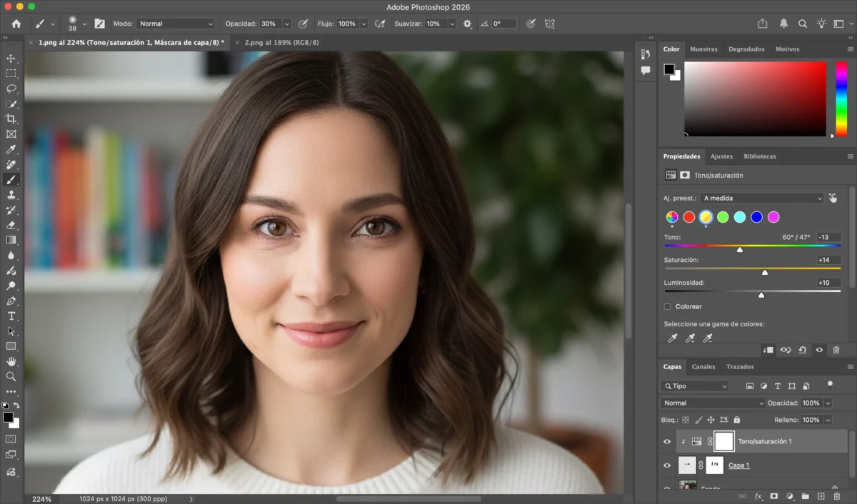Toggle clip to layer button in Properties

[768, 350]
